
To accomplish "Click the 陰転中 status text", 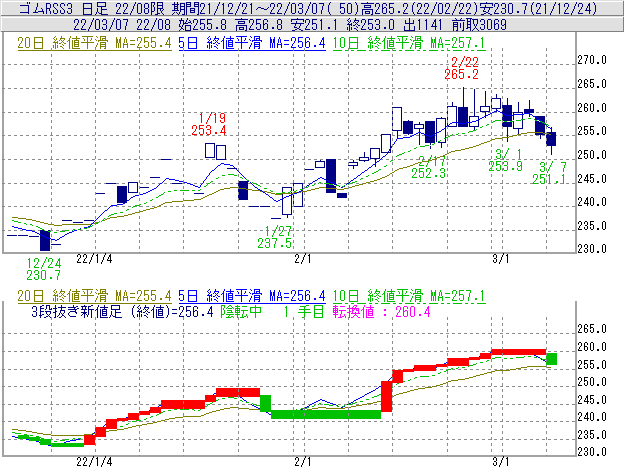I will [x=241, y=311].
